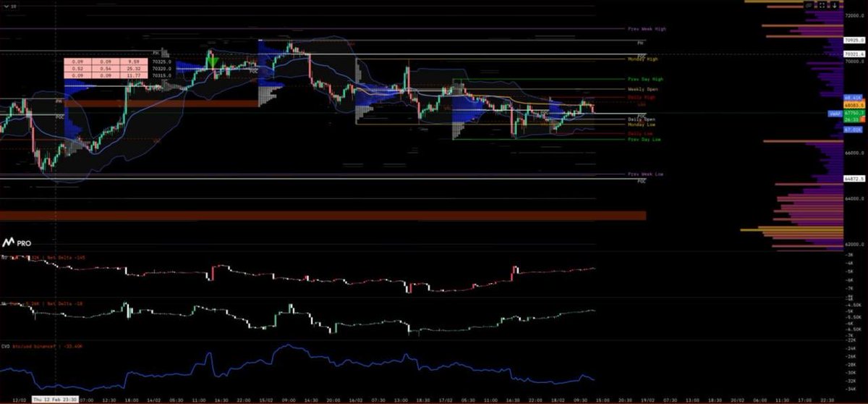Viewport: 868px width, 404px height.
Task: Click the Prev Week High level label
Action: point(646,29)
